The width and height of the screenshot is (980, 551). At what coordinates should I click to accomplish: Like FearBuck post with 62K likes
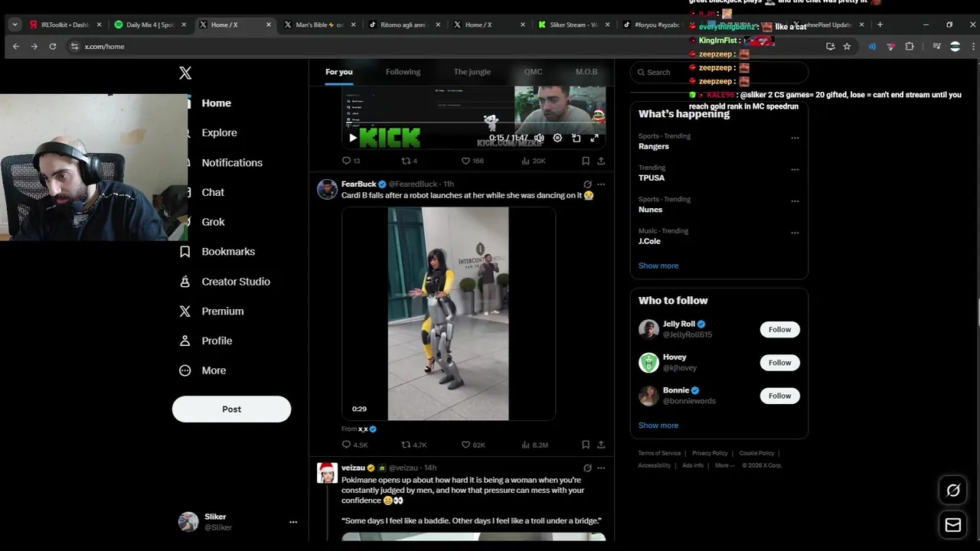coord(473,445)
